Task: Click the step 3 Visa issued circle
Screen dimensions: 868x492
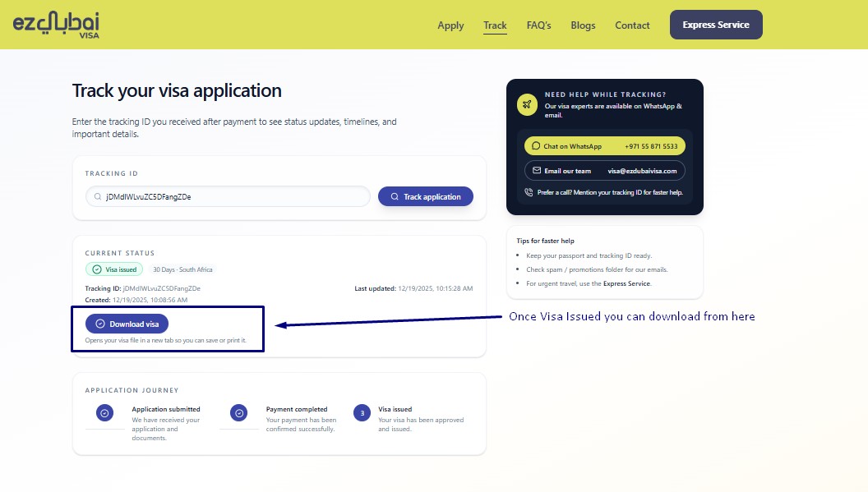Action: (x=362, y=413)
